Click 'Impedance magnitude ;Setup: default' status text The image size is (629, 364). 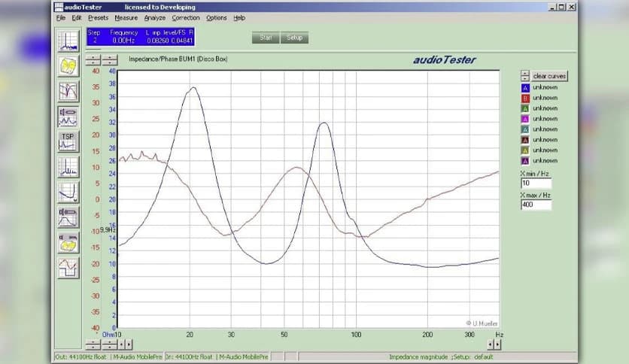click(x=441, y=356)
